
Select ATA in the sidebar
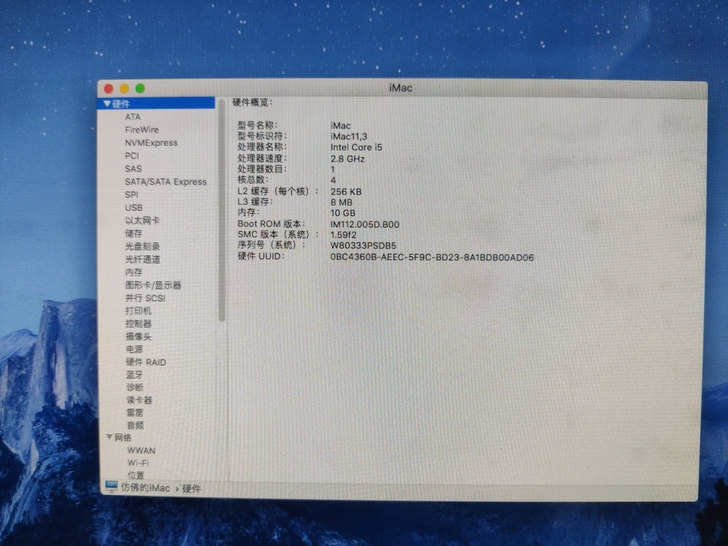(x=133, y=117)
